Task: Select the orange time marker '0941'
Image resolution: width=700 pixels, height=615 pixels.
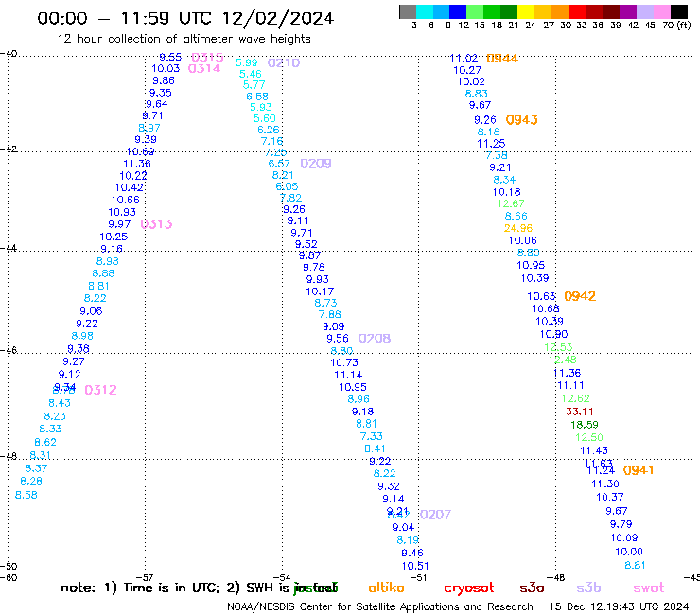Action: pyautogui.click(x=639, y=470)
